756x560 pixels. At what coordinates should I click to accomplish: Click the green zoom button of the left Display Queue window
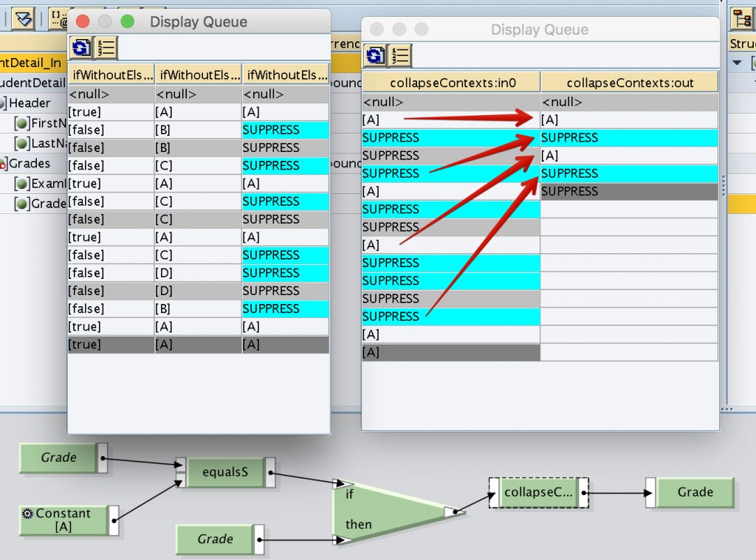[127, 21]
